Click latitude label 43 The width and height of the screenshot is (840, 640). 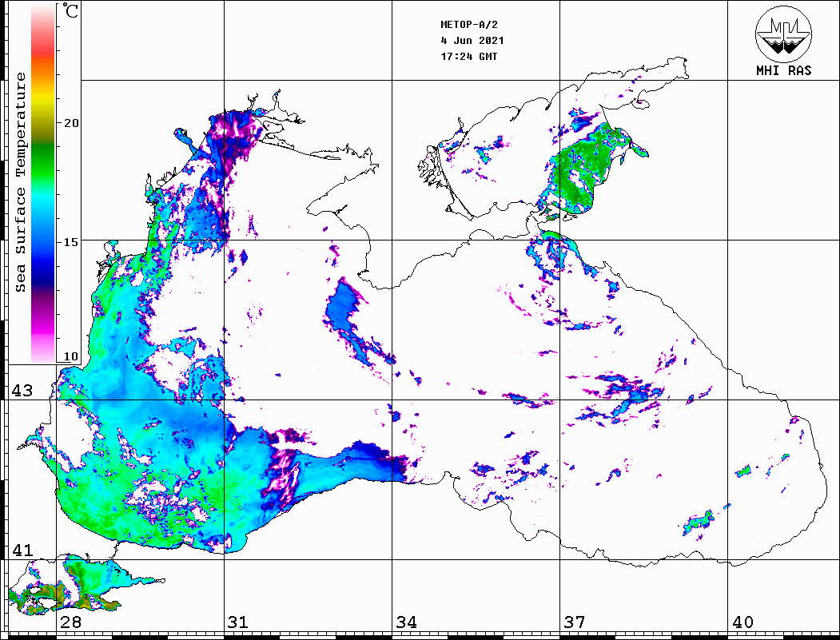click(x=22, y=391)
